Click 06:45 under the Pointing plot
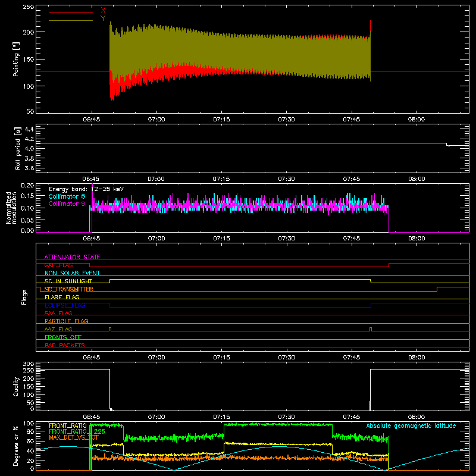Image resolution: width=476 pixels, height=476 pixels. (x=92, y=120)
